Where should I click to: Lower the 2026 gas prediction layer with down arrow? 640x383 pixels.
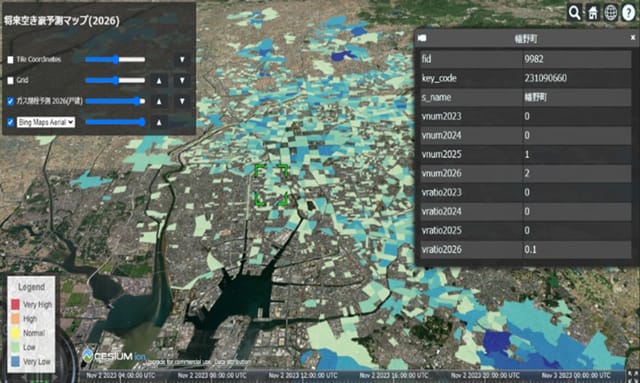coord(182,101)
